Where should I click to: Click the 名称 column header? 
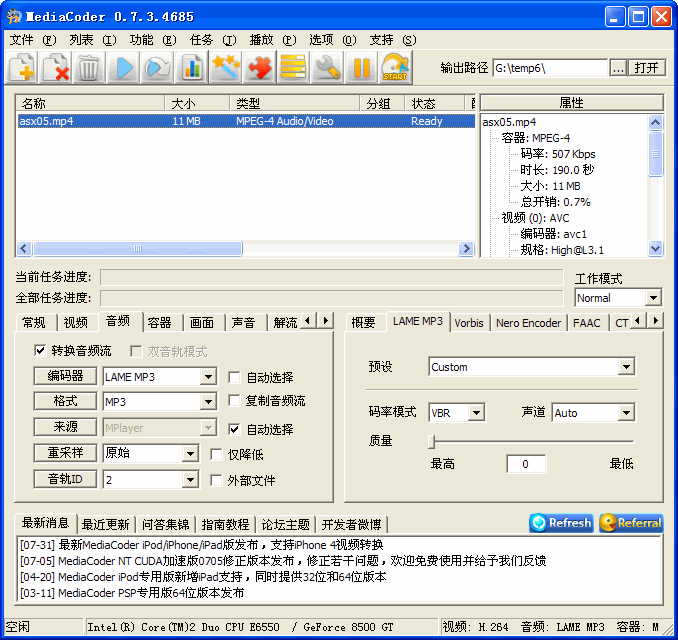(x=90, y=103)
